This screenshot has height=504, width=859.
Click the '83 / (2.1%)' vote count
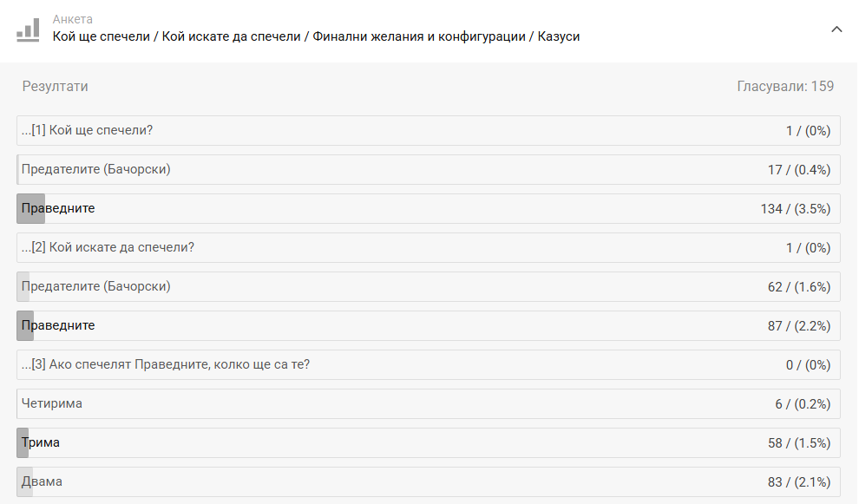798,482
